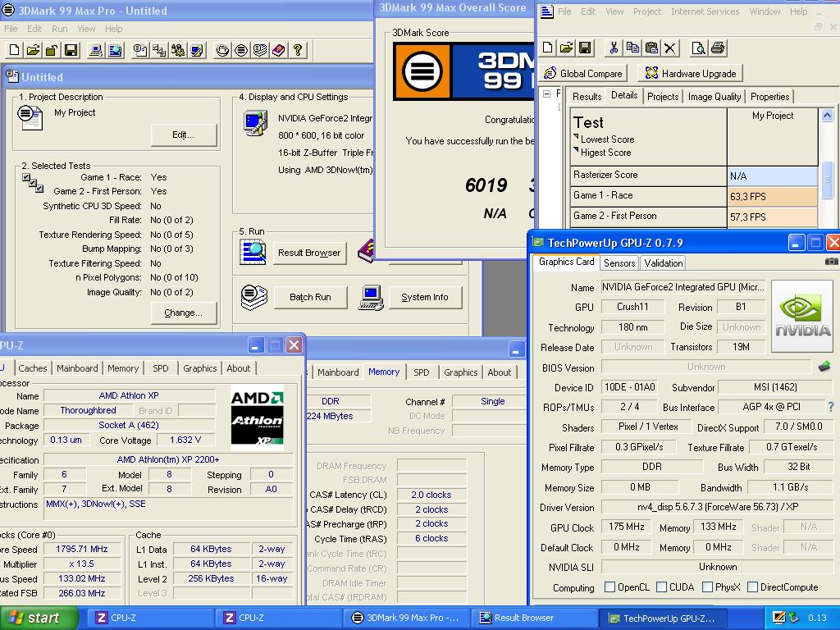Switch to 3DMark 99 Max Pro taskbar button

tap(407, 619)
